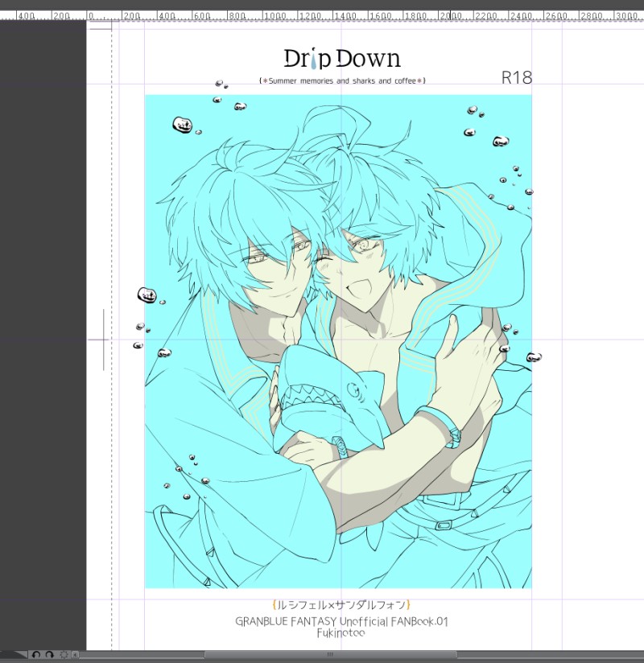Click the "Fukinotoo" author text
644x663 pixels.
[341, 633]
